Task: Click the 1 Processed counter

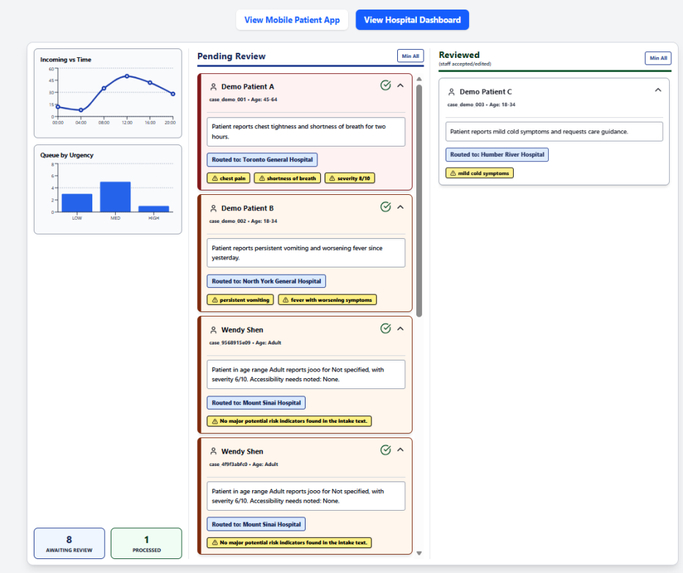Action: click(x=146, y=543)
